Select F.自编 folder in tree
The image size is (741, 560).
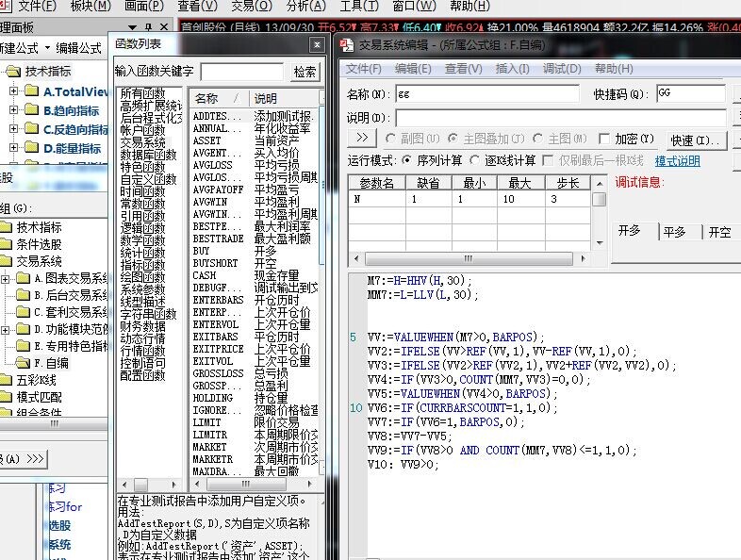[x=51, y=363]
